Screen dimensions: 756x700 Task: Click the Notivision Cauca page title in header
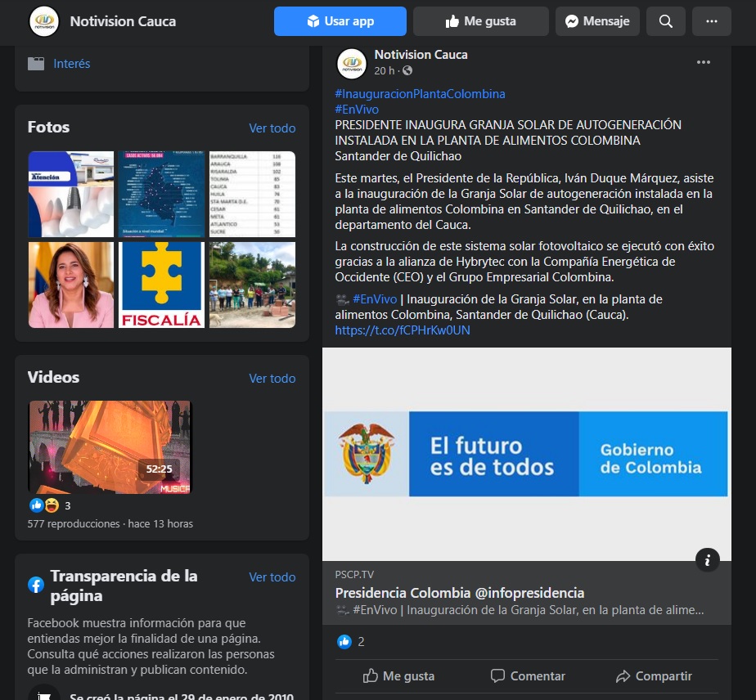[123, 21]
